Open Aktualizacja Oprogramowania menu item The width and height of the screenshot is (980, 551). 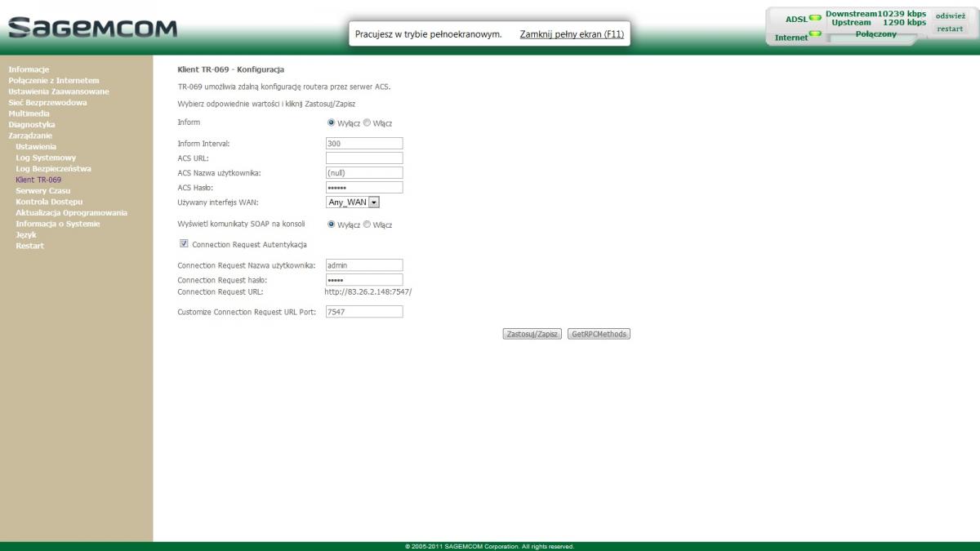(x=71, y=213)
